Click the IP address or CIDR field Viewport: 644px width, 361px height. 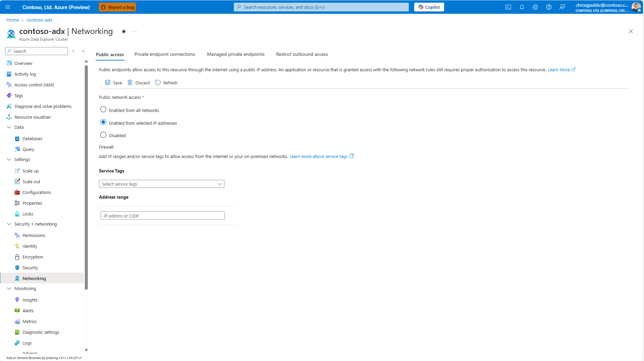point(162,215)
